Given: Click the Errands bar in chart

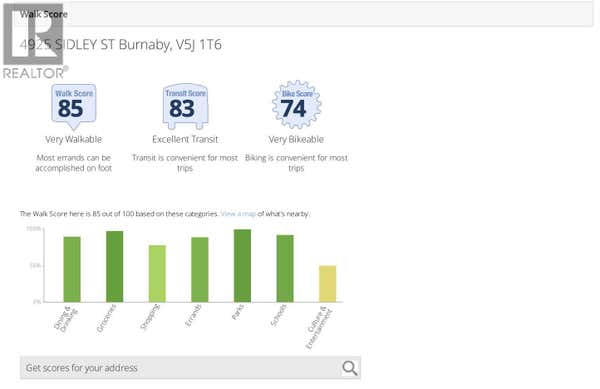Looking at the screenshot, I should point(200,270).
